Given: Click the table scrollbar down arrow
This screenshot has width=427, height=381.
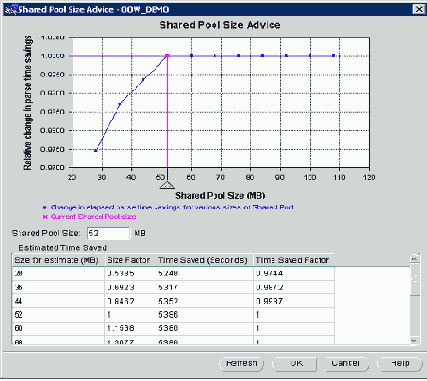Looking at the screenshot, I should coord(414,340).
